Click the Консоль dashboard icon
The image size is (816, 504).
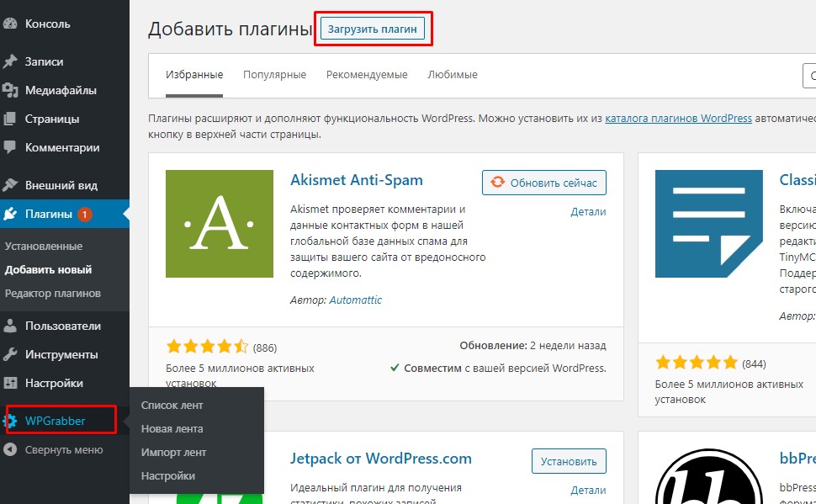tap(10, 24)
